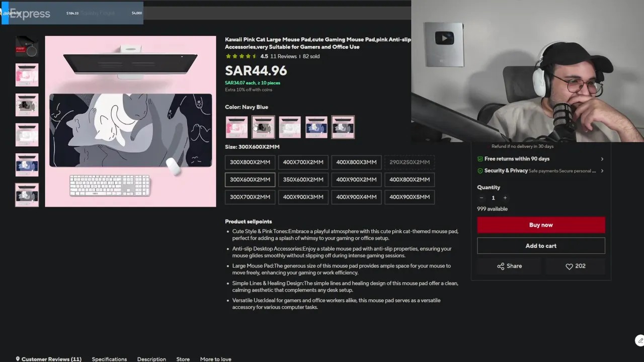The image size is (644, 362).
Task: Choose size 400X800X3MM
Action: pyautogui.click(x=356, y=162)
